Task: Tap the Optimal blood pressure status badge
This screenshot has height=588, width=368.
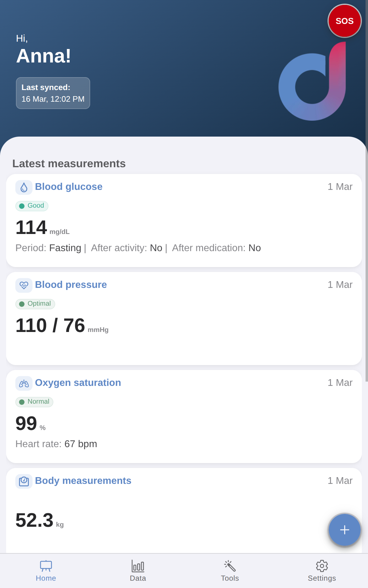Action: click(x=35, y=304)
